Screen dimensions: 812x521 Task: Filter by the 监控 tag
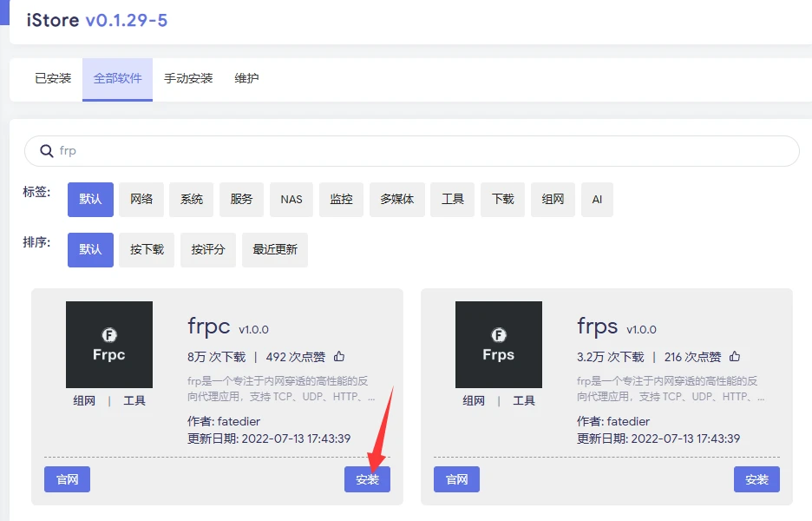pyautogui.click(x=341, y=199)
